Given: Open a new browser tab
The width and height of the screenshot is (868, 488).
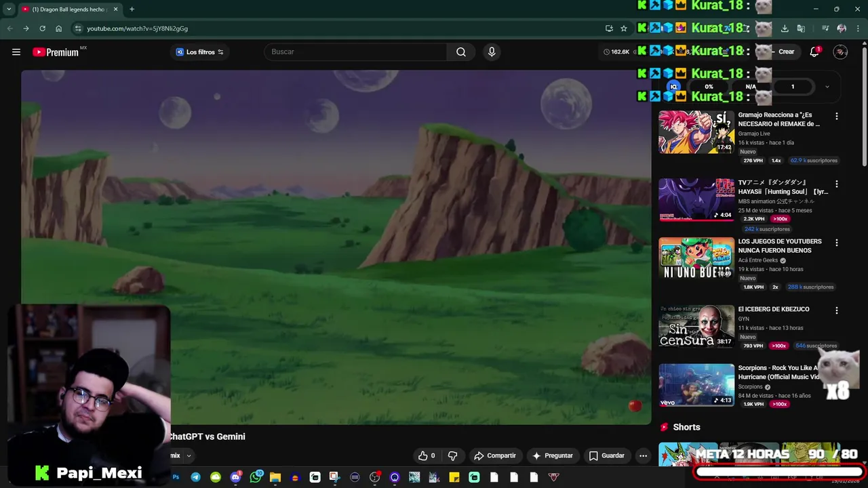Looking at the screenshot, I should pos(132,9).
